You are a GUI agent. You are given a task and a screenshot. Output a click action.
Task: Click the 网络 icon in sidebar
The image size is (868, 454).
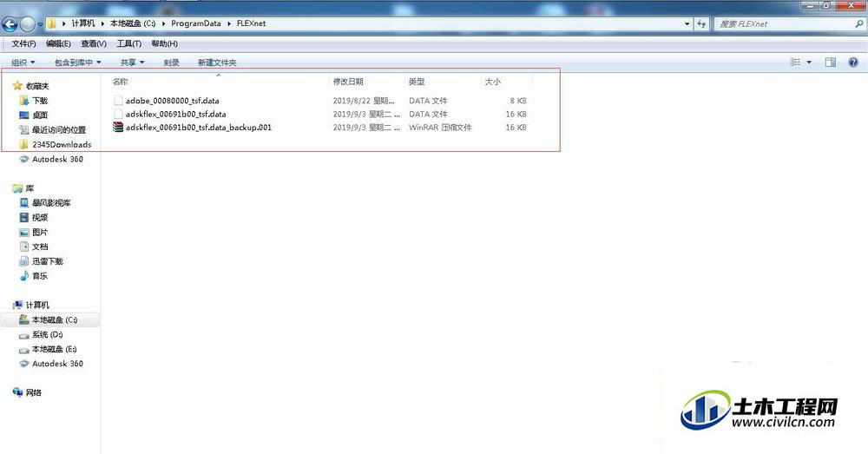(x=17, y=392)
